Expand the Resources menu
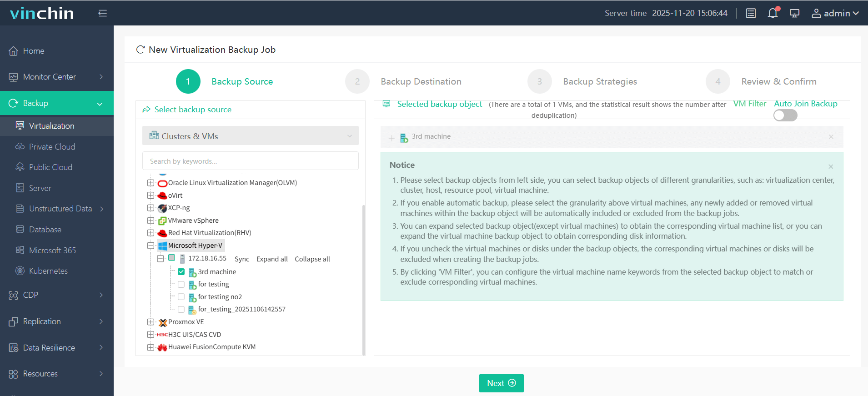Image resolution: width=868 pixels, height=396 pixels. pyautogui.click(x=57, y=374)
